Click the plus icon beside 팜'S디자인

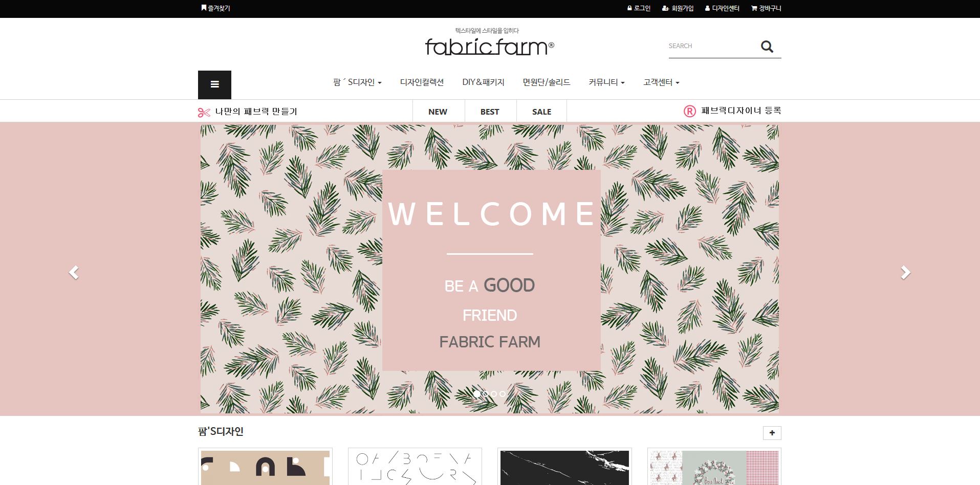point(772,433)
